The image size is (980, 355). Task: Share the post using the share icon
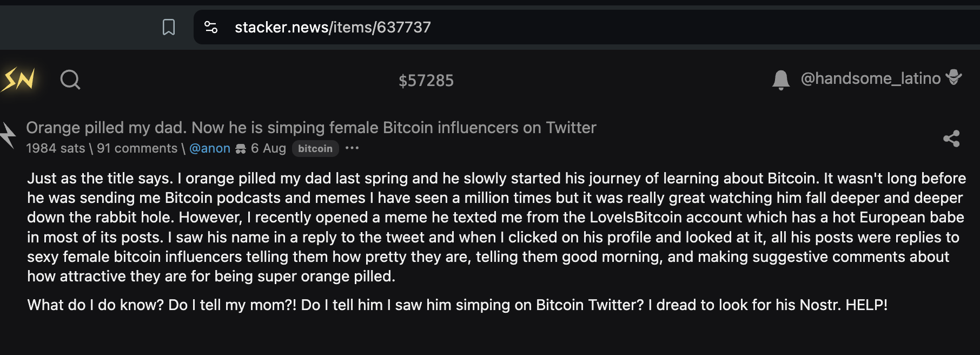[x=951, y=139]
